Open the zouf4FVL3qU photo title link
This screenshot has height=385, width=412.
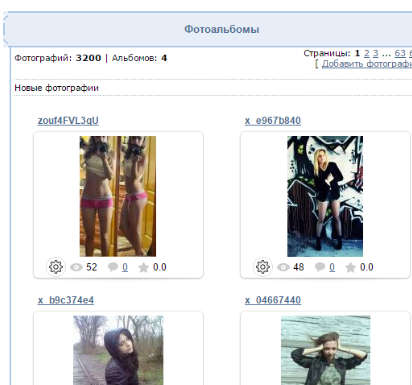pos(68,120)
